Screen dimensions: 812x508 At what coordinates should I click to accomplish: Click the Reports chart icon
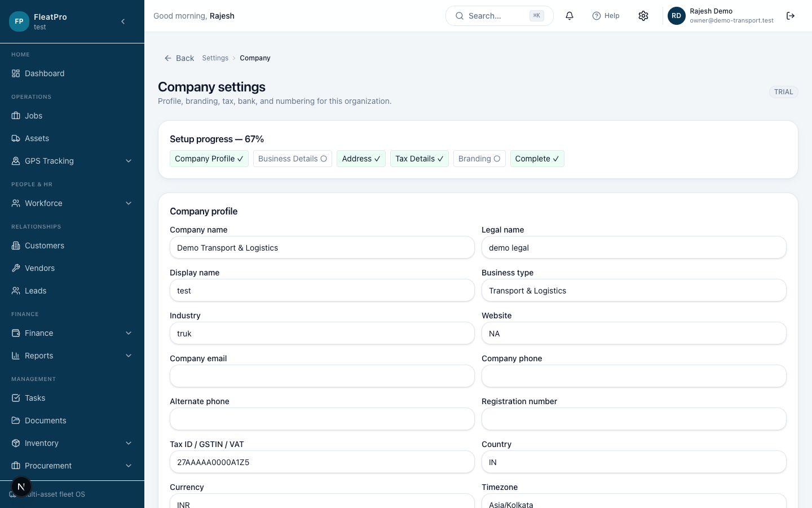[16, 356]
